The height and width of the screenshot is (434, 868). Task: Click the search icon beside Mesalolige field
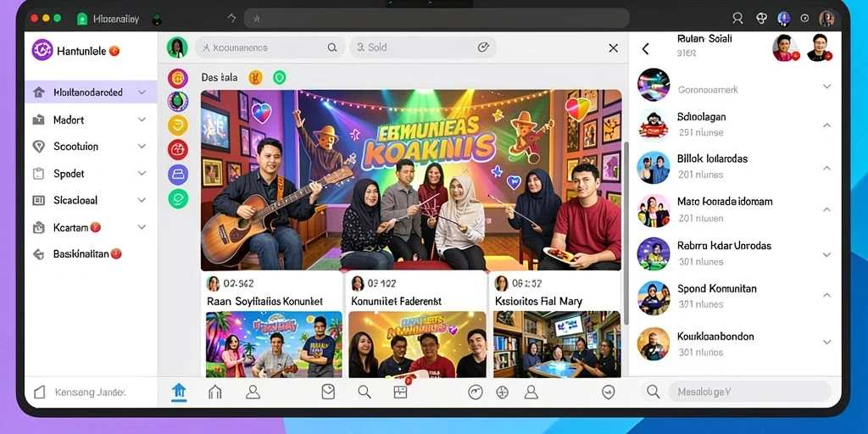pos(654,392)
